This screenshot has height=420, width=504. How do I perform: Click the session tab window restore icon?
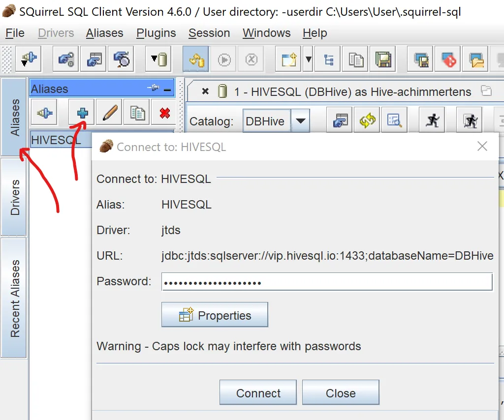tap(486, 90)
